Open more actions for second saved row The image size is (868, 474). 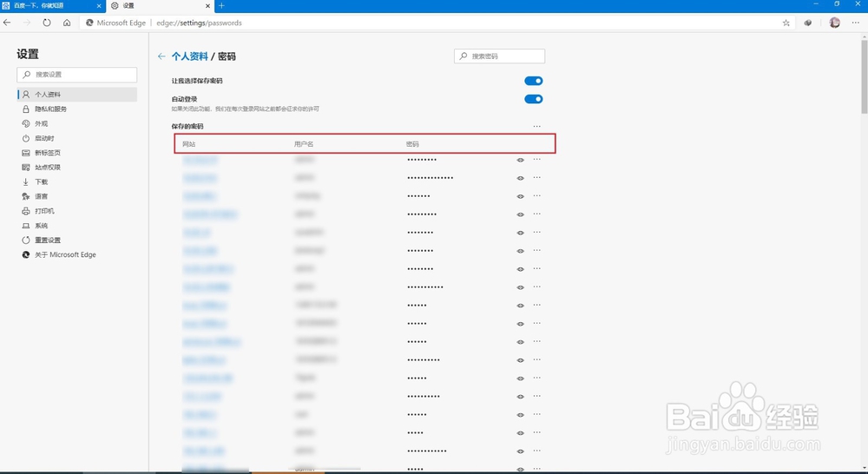tap(537, 178)
